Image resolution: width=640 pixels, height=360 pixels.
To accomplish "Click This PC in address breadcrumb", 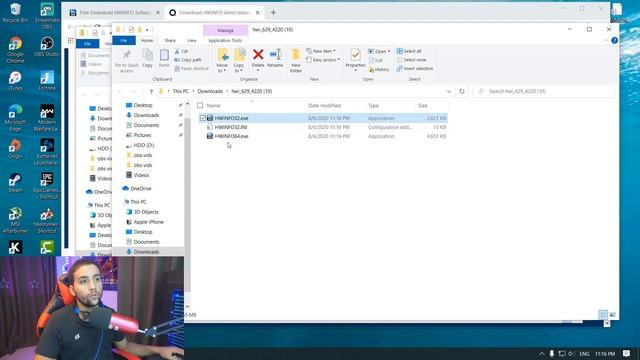I will (180, 91).
